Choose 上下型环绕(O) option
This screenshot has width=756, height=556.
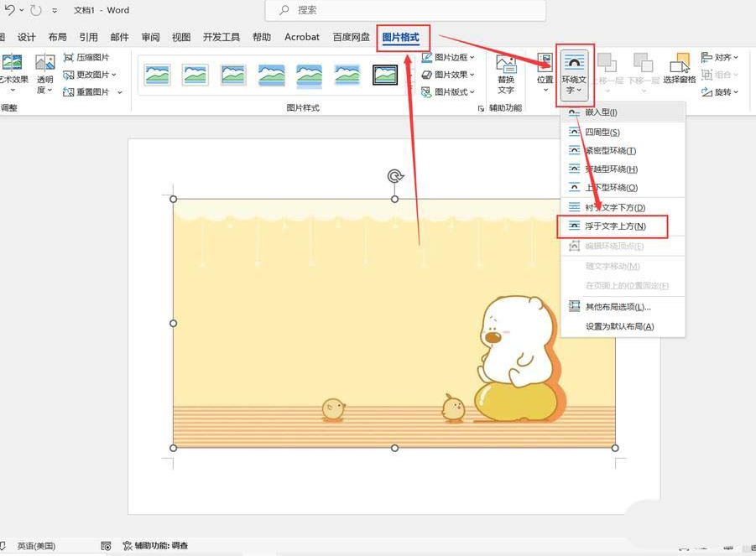click(x=623, y=187)
